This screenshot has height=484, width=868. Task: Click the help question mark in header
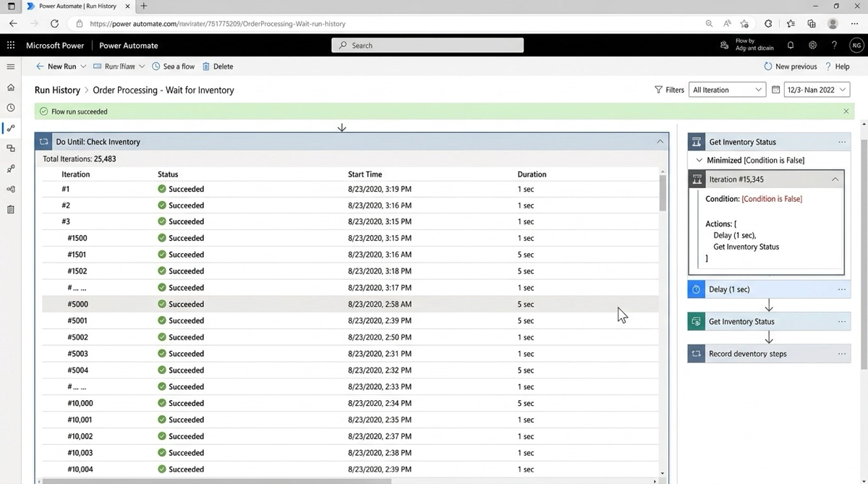click(x=834, y=45)
